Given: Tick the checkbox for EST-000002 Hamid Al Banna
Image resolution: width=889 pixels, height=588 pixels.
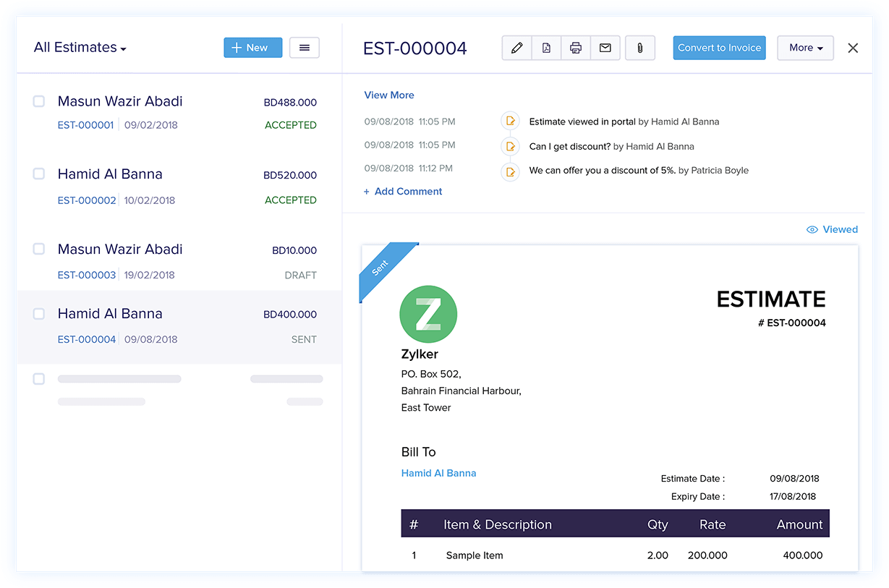Looking at the screenshot, I should coord(39,174).
